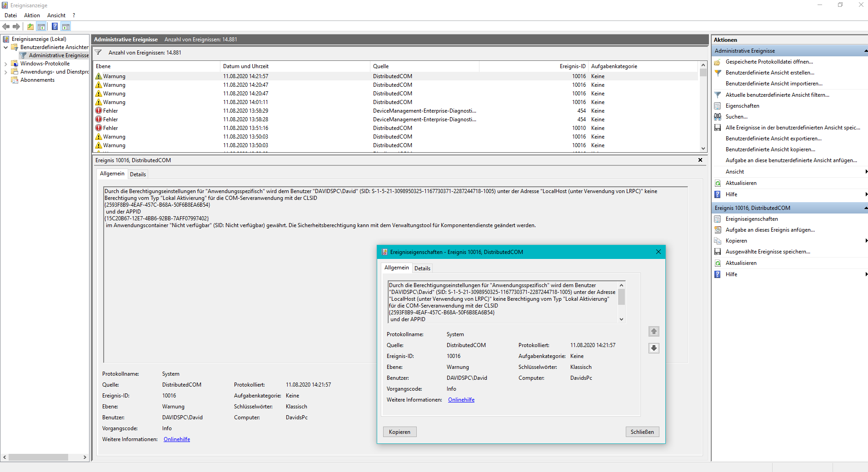Click the Kopieren icon in Actions pane
This screenshot has height=472, width=868.
coord(718,241)
